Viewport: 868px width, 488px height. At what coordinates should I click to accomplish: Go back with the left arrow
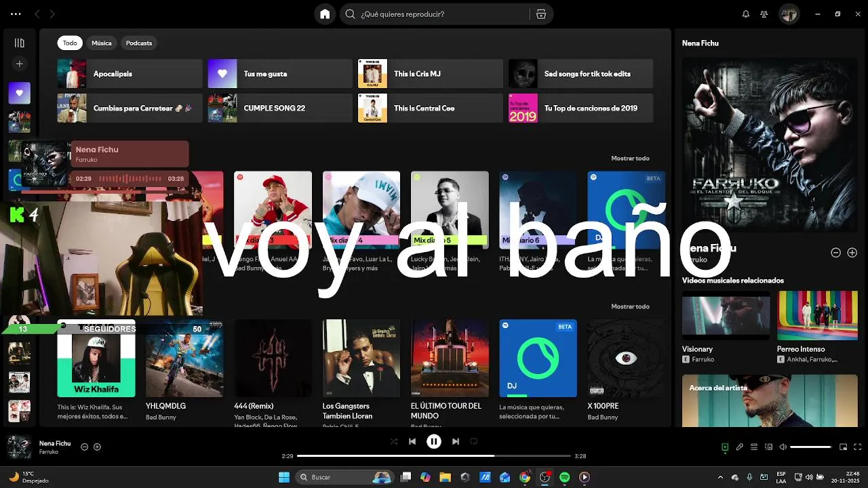pos(37,14)
